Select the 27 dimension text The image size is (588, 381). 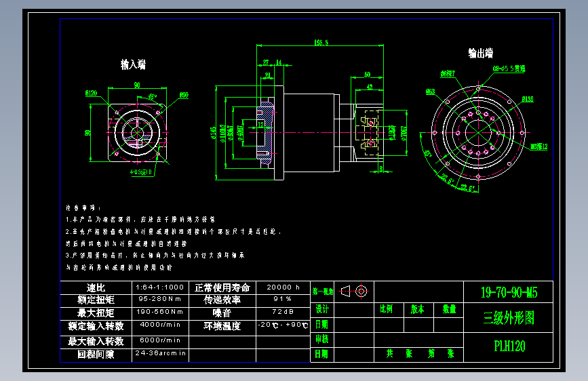[x=266, y=62]
